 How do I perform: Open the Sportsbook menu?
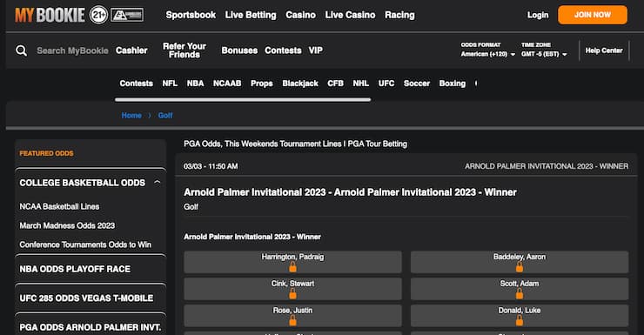191,15
